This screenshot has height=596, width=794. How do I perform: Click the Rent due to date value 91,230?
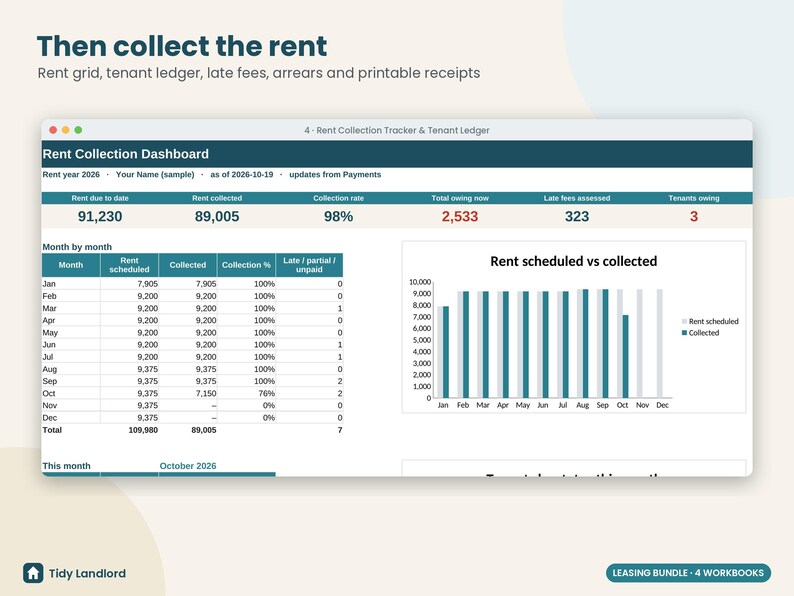tap(100, 217)
